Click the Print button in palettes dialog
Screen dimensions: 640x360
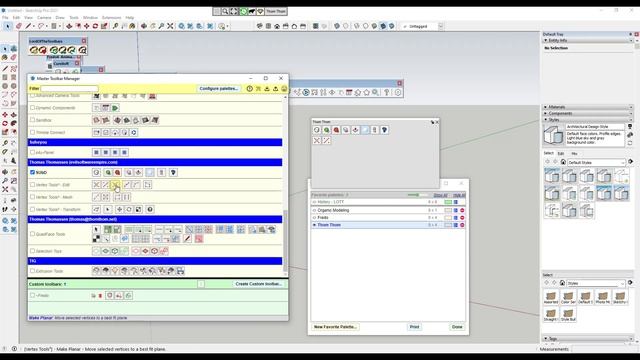(414, 327)
